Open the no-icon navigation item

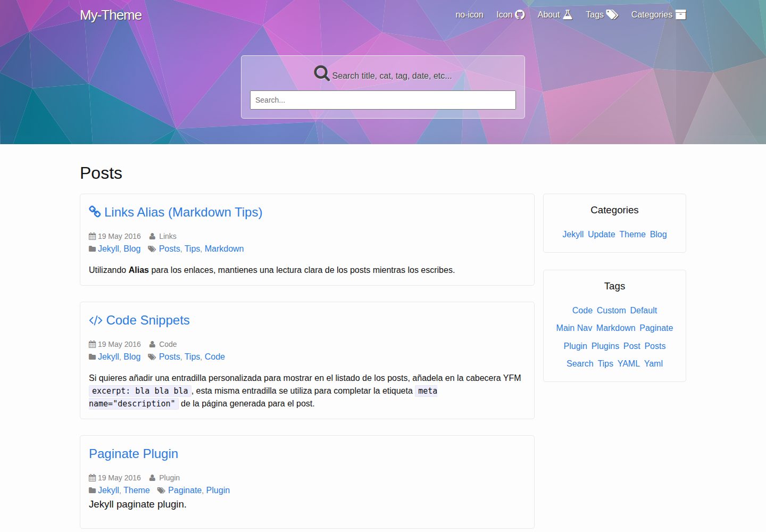pyautogui.click(x=469, y=15)
